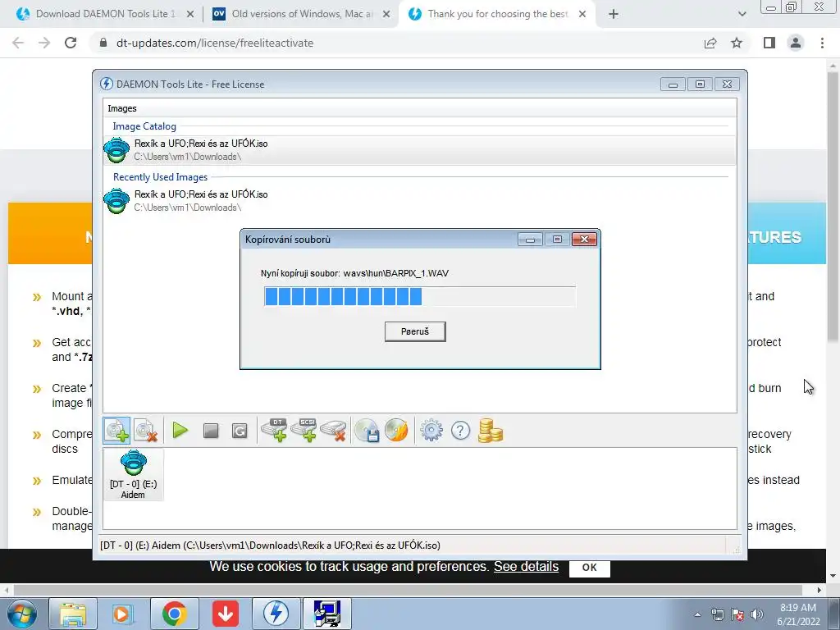The image size is (840, 630).
Task: Click the address bar URL
Action: [x=215, y=43]
